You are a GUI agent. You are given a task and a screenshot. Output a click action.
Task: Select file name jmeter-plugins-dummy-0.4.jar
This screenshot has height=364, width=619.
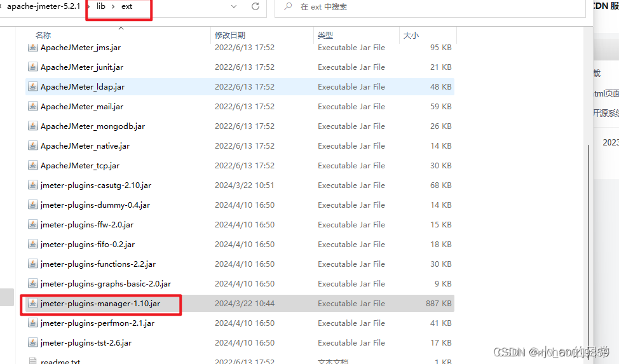pos(95,205)
